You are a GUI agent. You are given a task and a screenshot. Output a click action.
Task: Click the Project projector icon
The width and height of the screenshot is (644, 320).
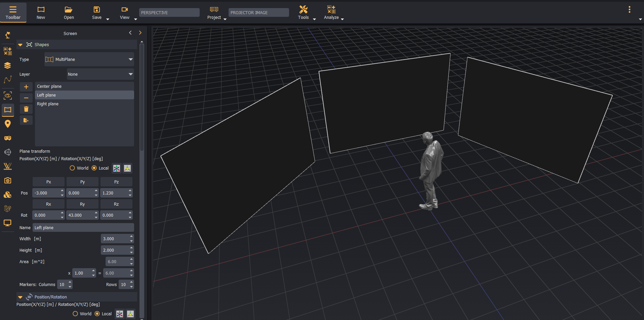tap(214, 9)
